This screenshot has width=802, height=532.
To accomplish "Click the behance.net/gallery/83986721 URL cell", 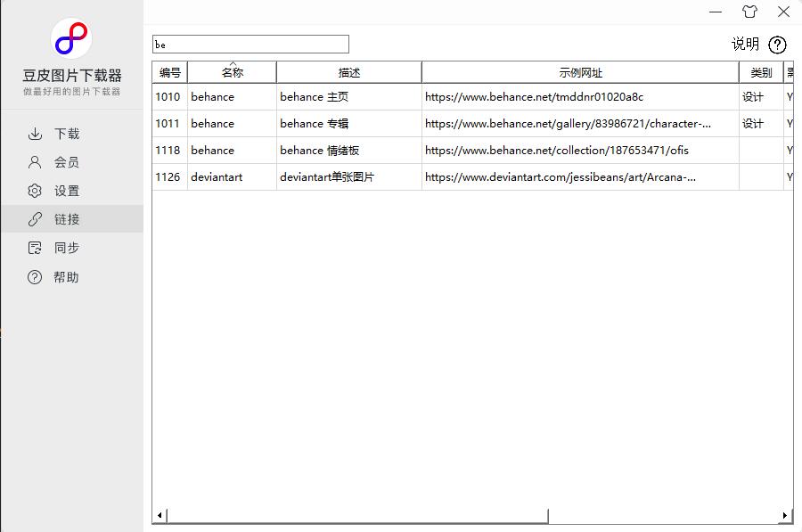I will tap(580, 123).
